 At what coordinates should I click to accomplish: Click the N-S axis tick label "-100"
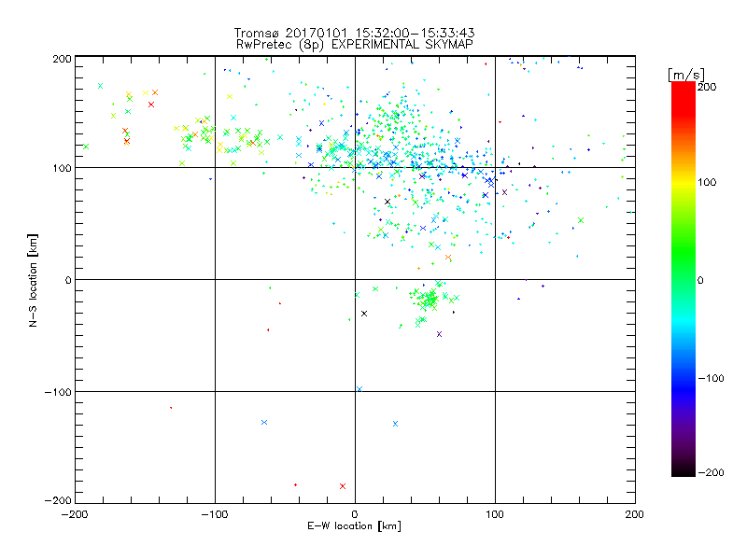(x=58, y=392)
